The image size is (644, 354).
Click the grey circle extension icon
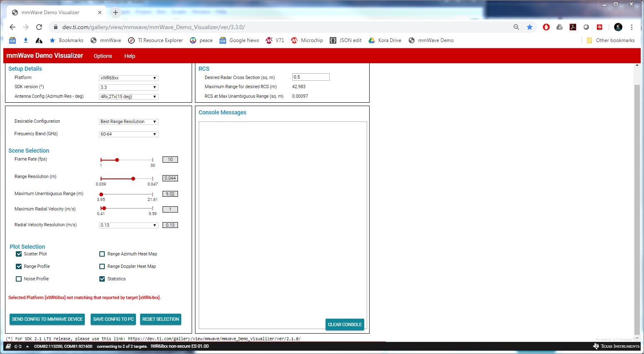(586, 27)
